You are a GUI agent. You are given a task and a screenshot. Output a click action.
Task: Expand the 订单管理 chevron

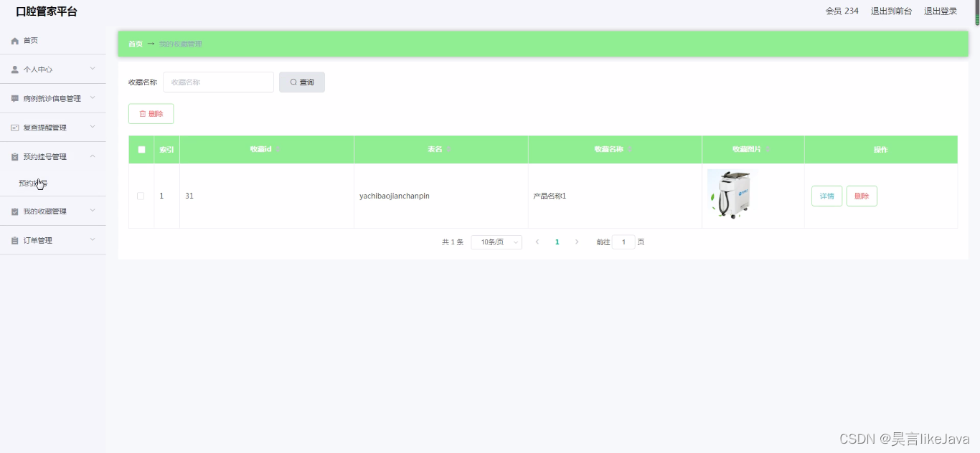coord(93,240)
